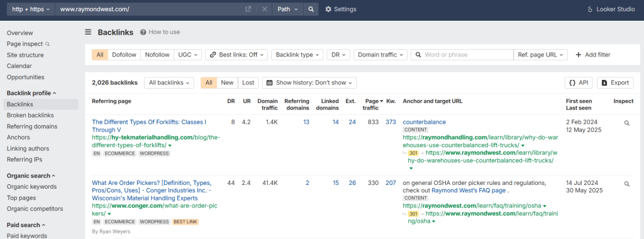Image resolution: width=644 pixels, height=239 pixels.
Task: Click the API button
Action: pyautogui.click(x=579, y=82)
